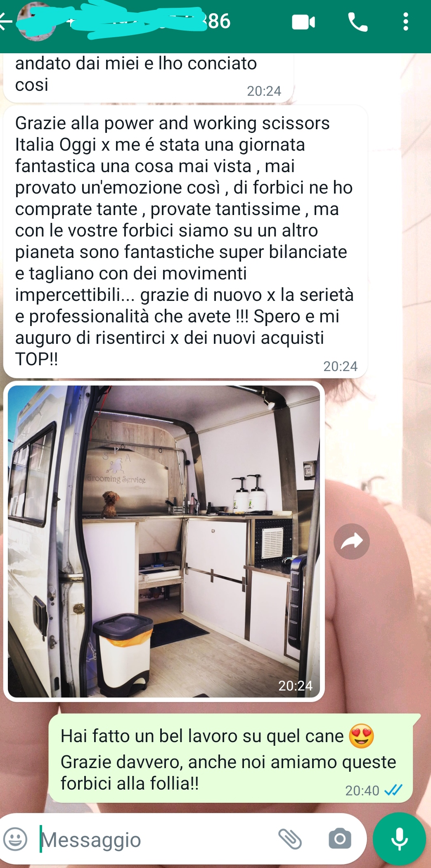Viewport: 431px width, 868px height.
Task: Tap the blue double-check read receipt
Action: coord(393,790)
